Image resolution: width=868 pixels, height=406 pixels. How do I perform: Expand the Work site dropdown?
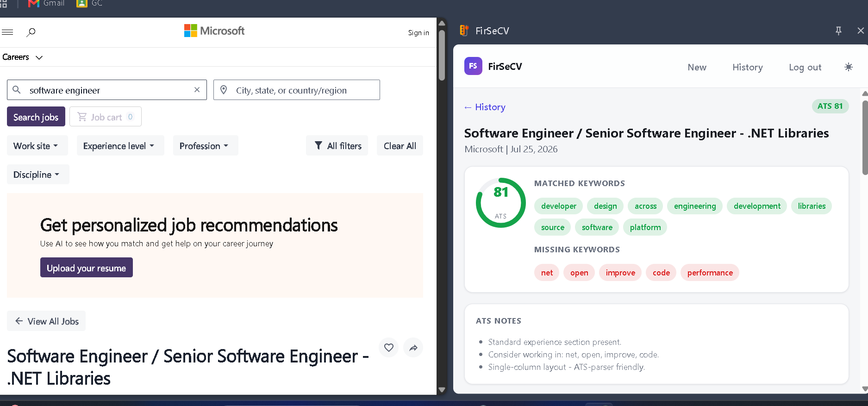[37, 146]
